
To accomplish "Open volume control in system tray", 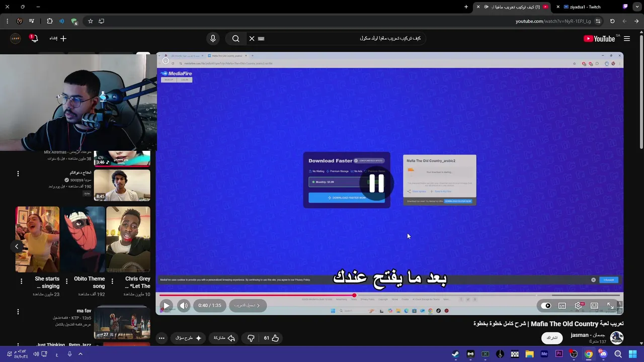I will coord(36,354).
